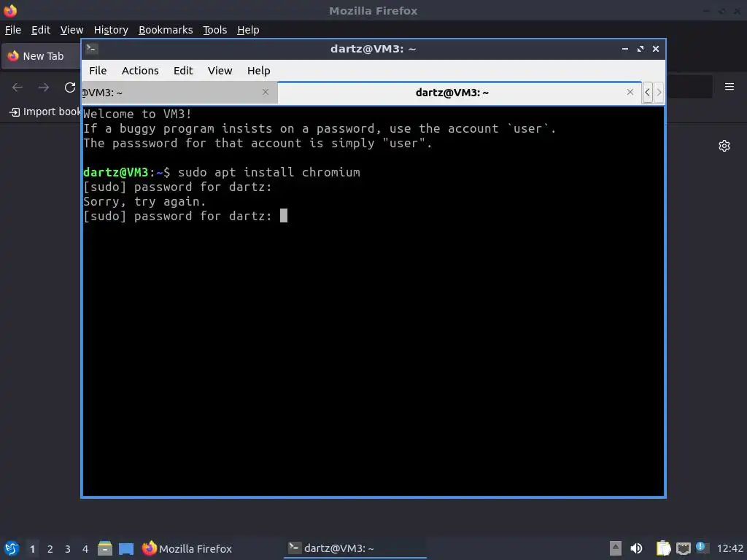747x560 pixels.
Task: Close the first terminal tab
Action: pos(266,92)
